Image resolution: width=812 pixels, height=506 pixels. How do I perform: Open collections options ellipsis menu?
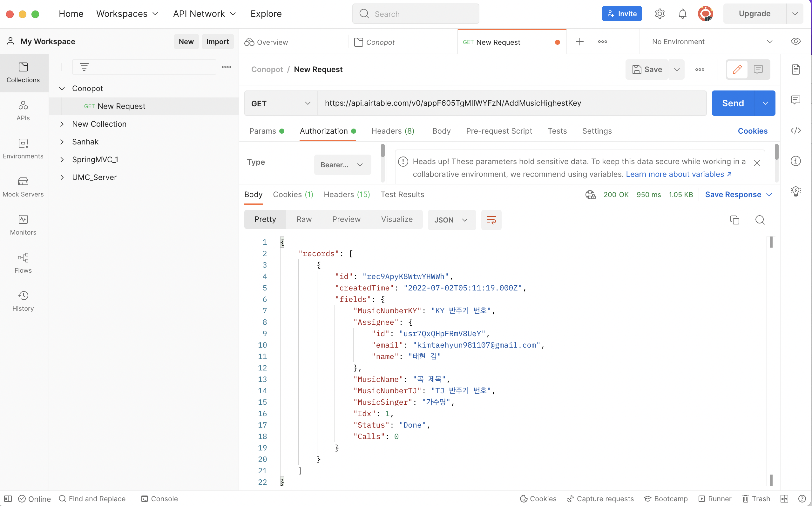(x=227, y=67)
